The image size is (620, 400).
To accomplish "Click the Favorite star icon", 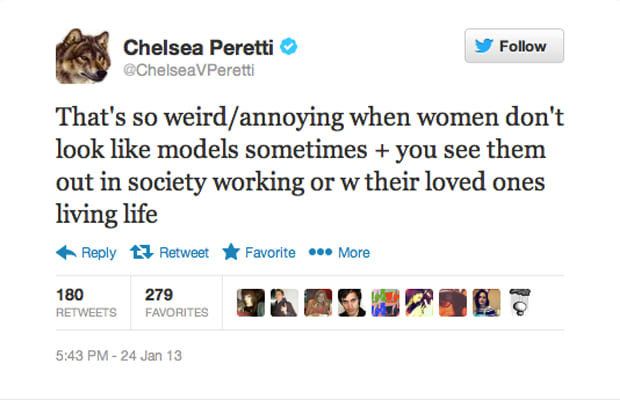I will click(231, 252).
